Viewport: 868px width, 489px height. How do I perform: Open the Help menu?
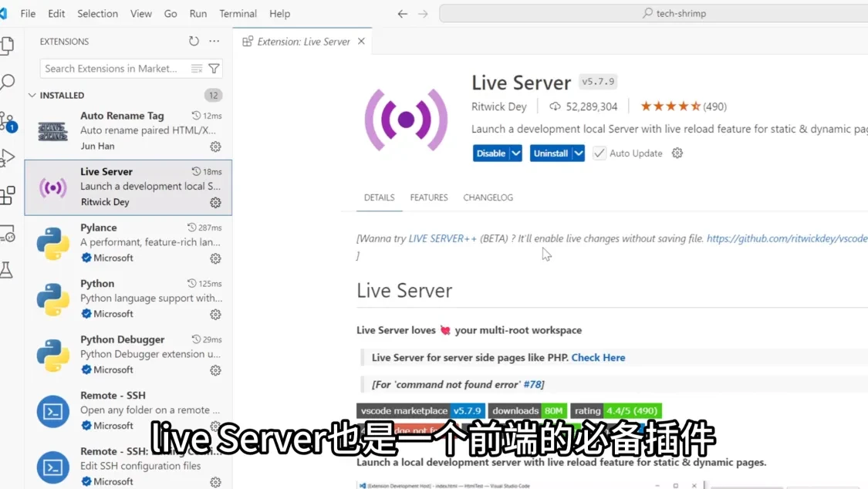279,13
